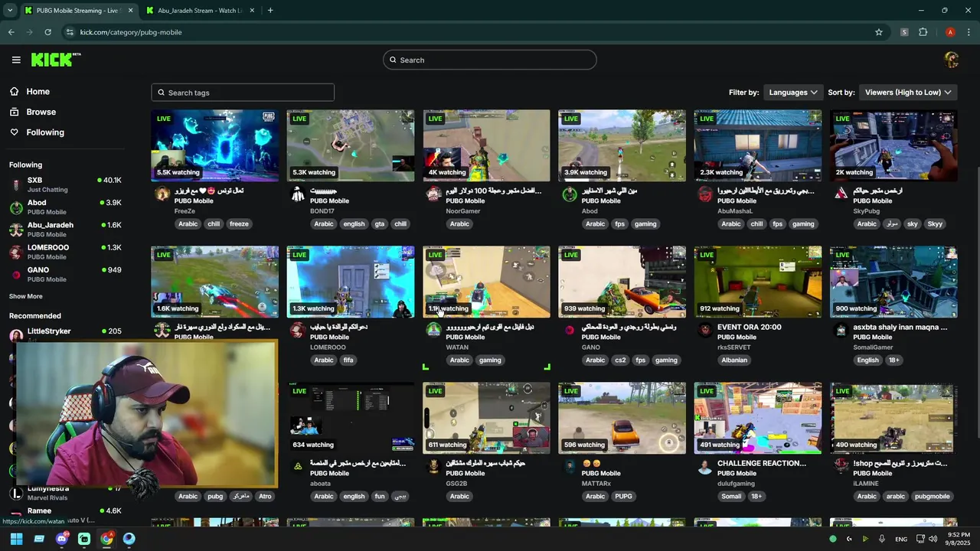Open the Viewers (High to Low) sort dropdown

click(908, 93)
